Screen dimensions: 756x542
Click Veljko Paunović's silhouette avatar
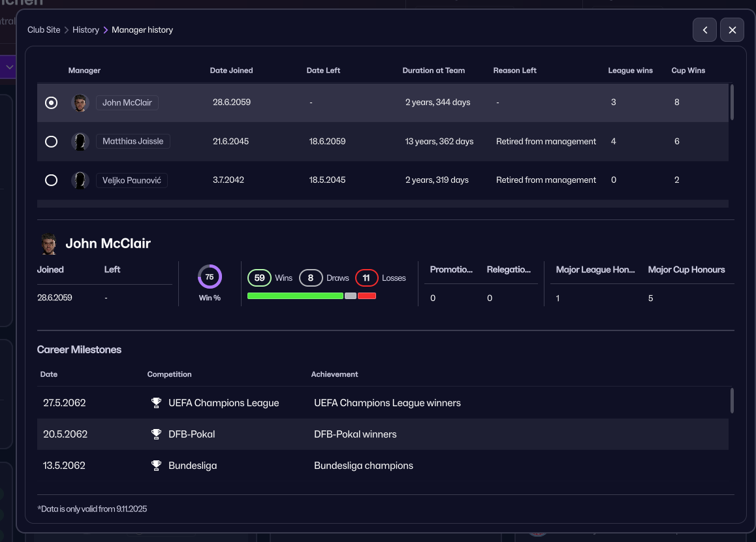(x=80, y=180)
